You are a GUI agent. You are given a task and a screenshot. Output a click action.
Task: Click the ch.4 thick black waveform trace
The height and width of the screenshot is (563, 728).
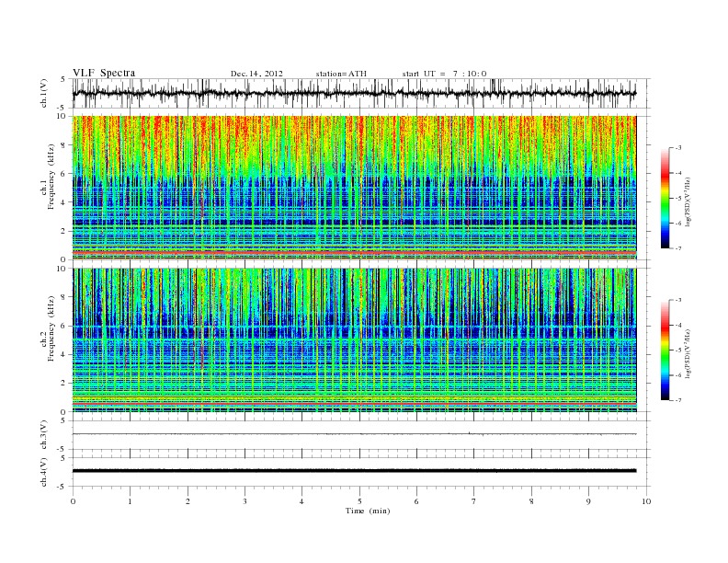(x=354, y=471)
